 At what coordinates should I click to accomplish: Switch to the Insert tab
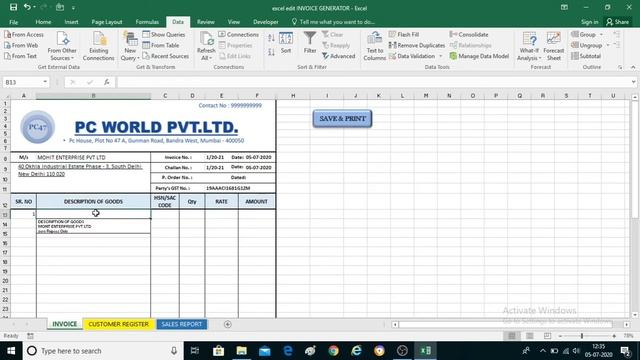[71, 22]
